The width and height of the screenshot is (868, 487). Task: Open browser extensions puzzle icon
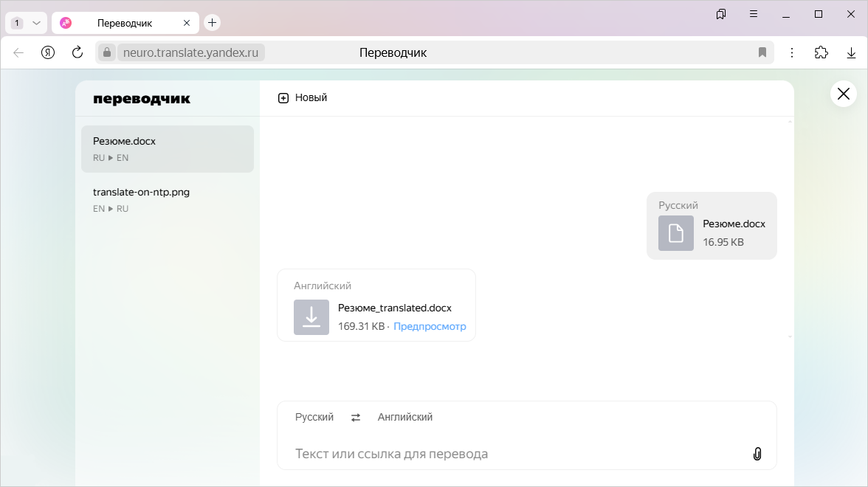coord(821,52)
